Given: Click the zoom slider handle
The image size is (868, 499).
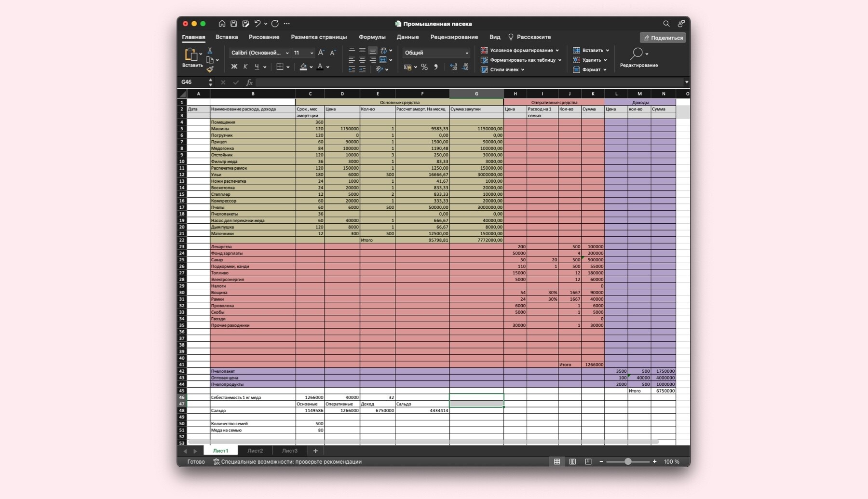Looking at the screenshot, I should click(628, 461).
